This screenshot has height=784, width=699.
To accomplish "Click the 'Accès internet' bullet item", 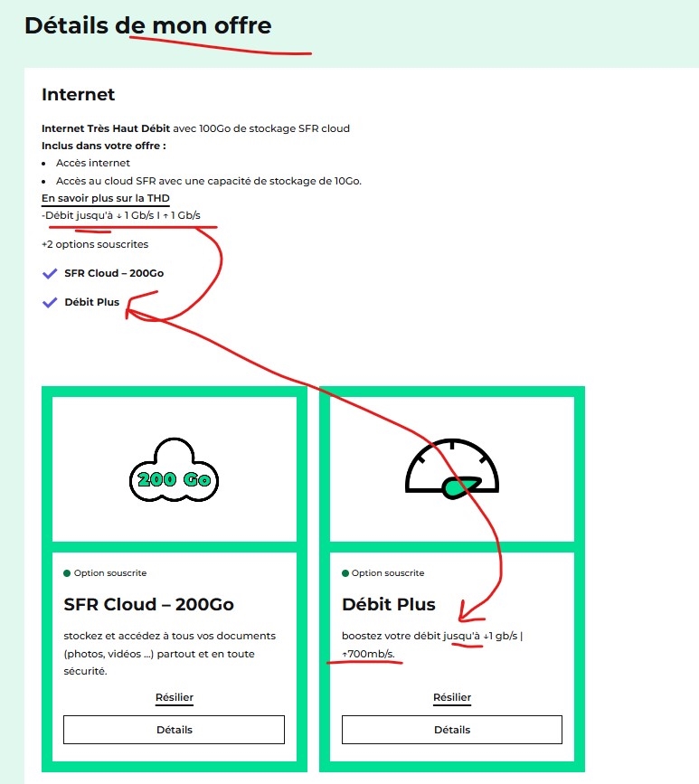I will coord(93,163).
